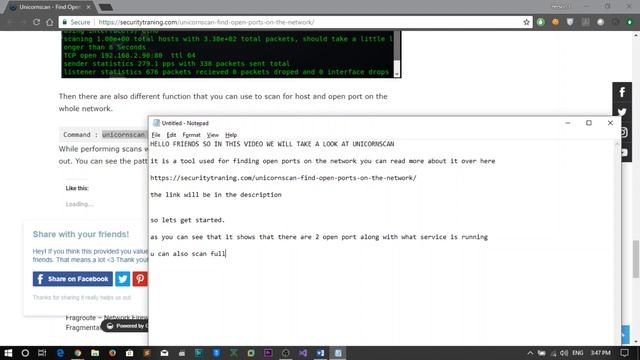640x360 pixels.
Task: Open Visual Studio from taskbar
Action: coord(303,353)
